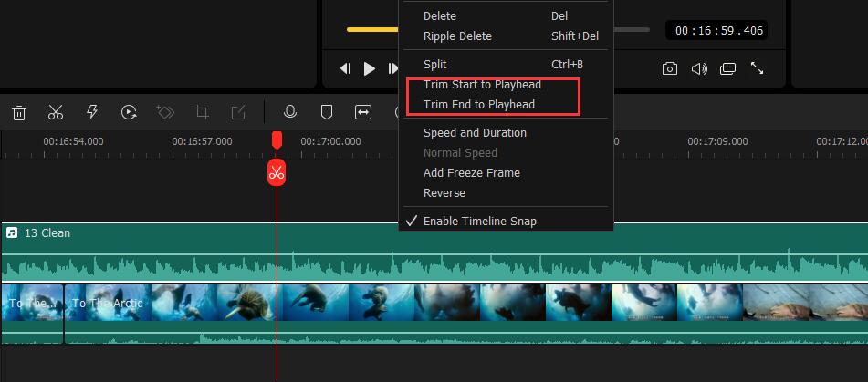Step back one frame in preview
This screenshot has width=868, height=382.
click(x=345, y=68)
